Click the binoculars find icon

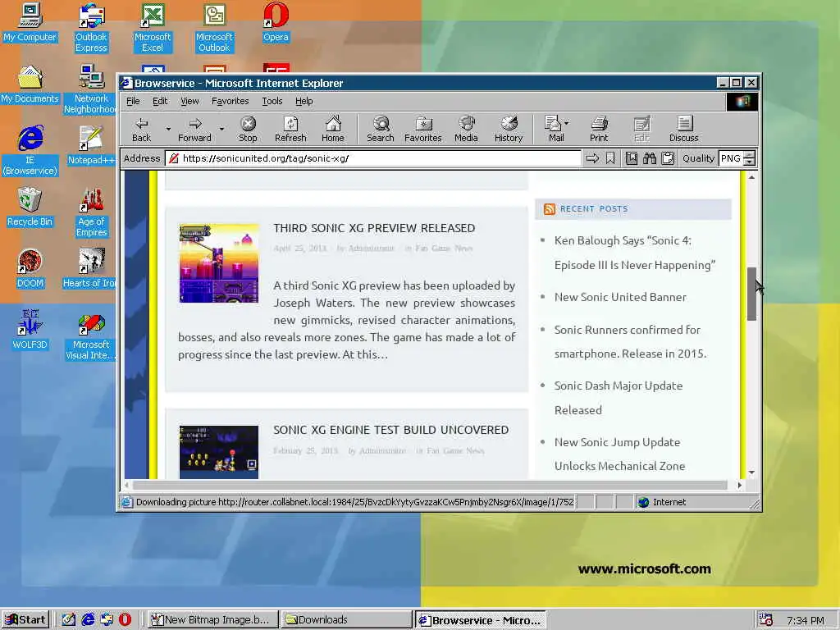pyautogui.click(x=650, y=158)
